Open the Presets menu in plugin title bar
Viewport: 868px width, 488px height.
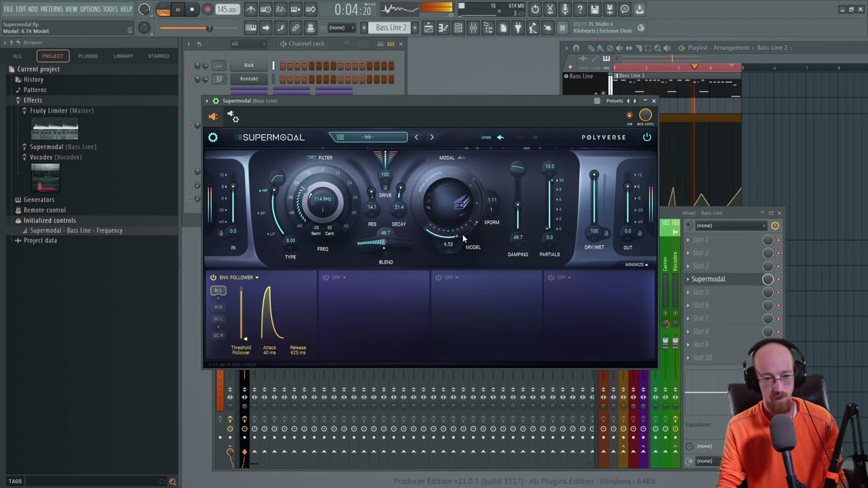click(614, 101)
